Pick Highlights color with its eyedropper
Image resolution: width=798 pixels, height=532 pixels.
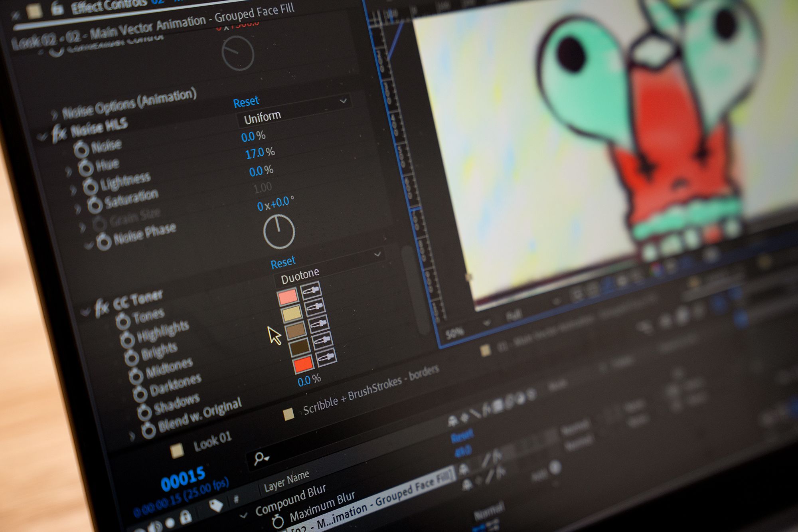[311, 291]
